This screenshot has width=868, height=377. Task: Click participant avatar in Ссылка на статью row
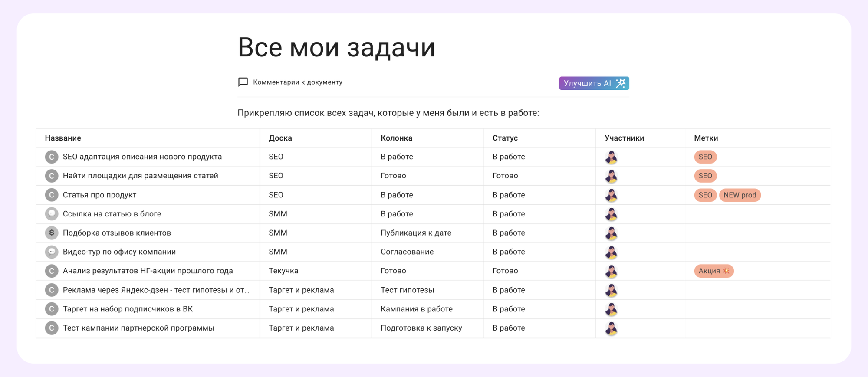(611, 214)
